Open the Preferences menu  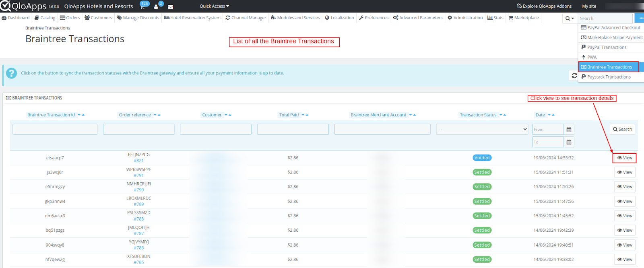click(x=374, y=18)
